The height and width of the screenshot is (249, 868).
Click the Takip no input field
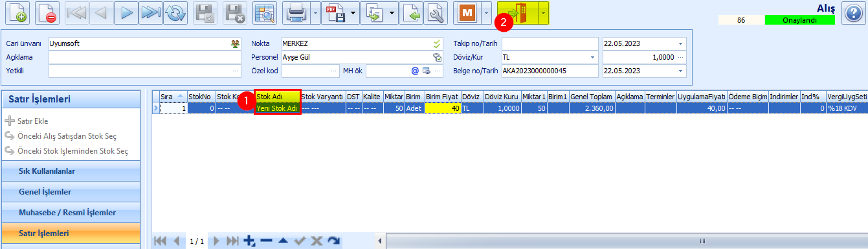point(550,43)
